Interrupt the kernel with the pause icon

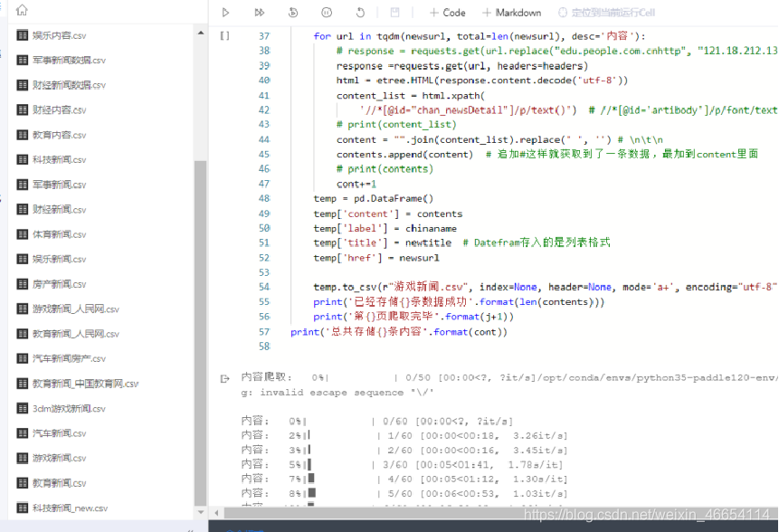point(327,13)
